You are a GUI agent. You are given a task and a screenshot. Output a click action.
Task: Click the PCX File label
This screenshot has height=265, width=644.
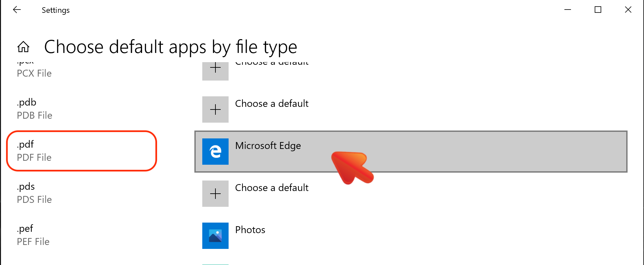tap(34, 73)
